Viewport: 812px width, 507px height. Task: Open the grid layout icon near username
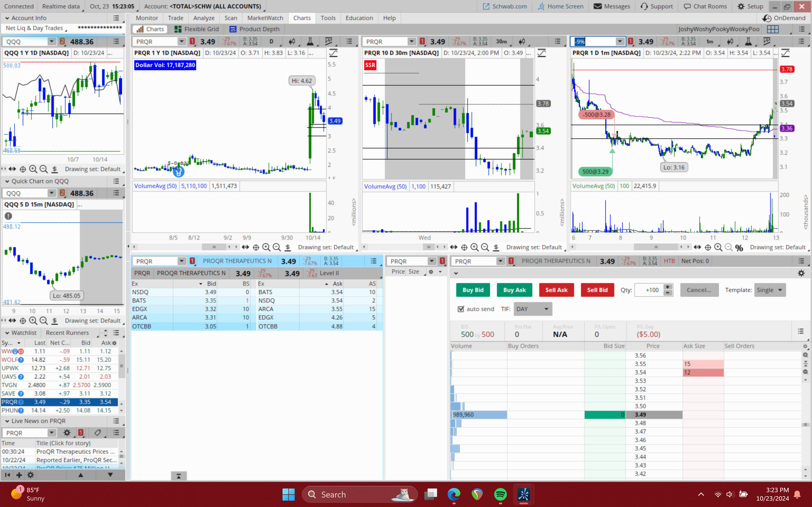(x=772, y=29)
